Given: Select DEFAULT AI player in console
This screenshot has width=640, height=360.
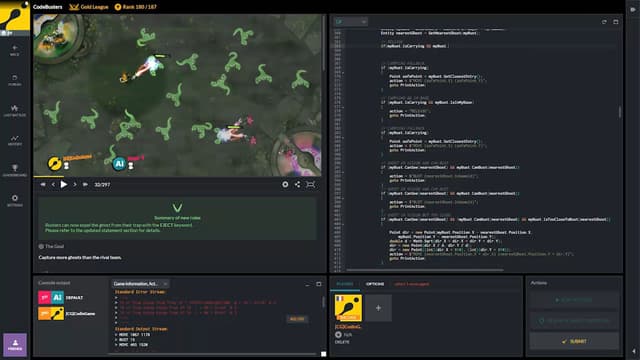Looking at the screenshot, I should pyautogui.click(x=60, y=298).
